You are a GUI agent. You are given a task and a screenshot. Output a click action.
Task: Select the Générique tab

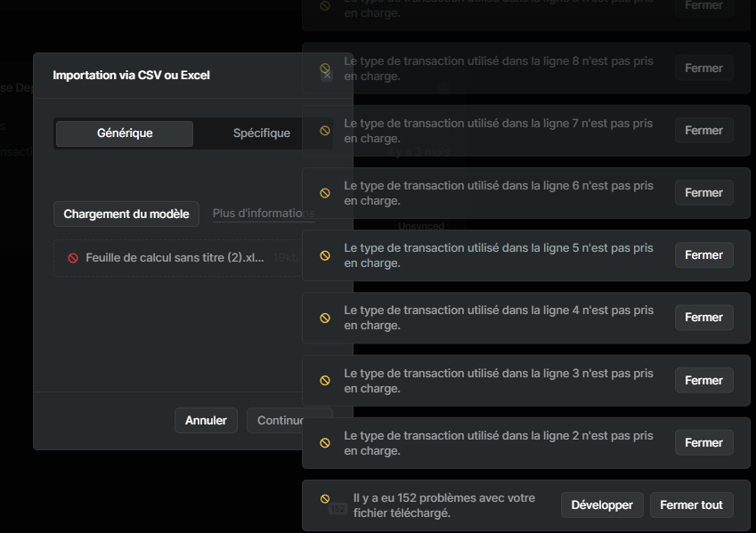pos(124,133)
